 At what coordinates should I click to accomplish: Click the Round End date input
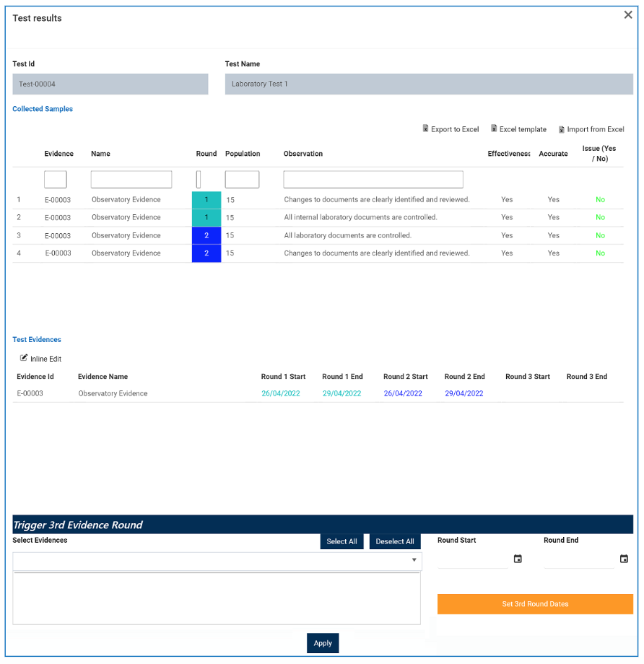coord(579,559)
